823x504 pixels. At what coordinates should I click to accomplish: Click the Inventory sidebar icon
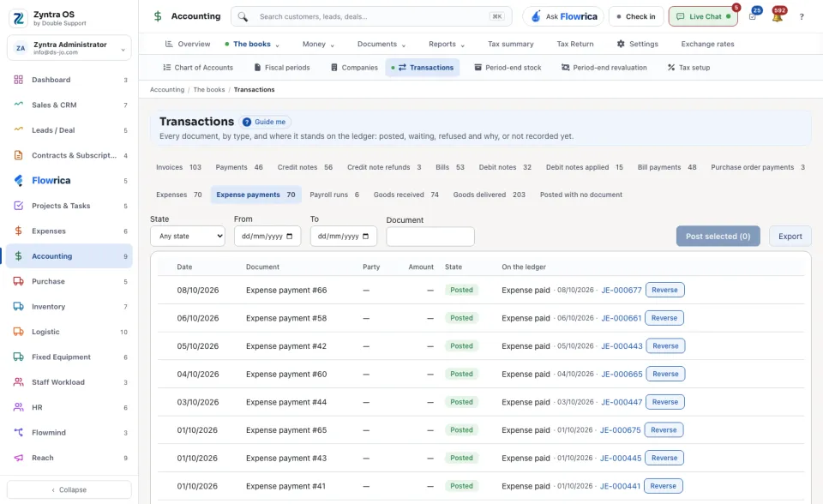[x=18, y=307]
